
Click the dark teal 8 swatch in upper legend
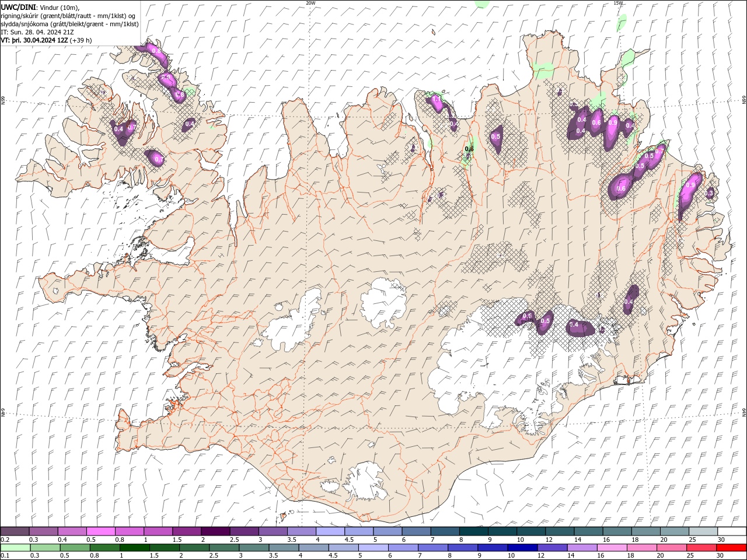474,531
